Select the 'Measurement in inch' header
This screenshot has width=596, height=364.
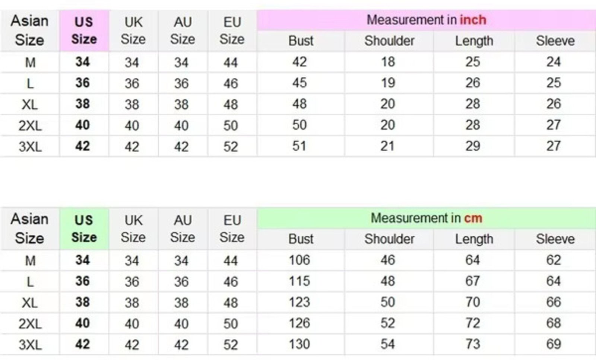(426, 20)
